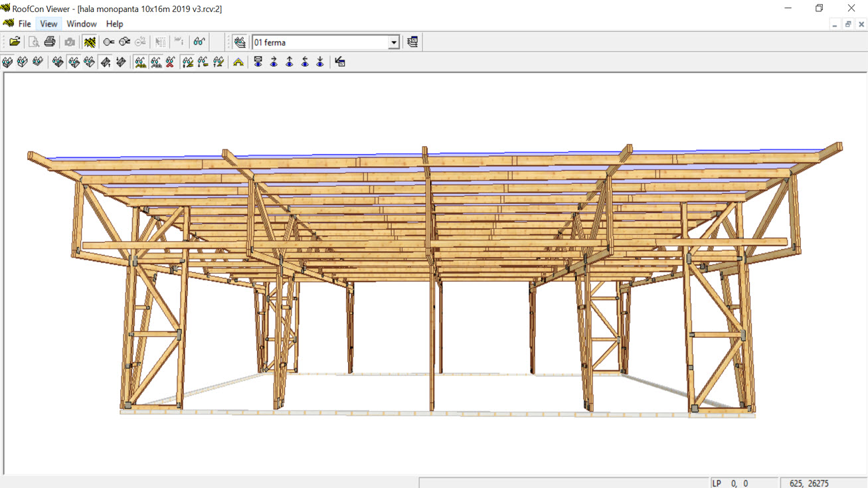Expand the '01 ferma' dropdown arrow
Screen dimensions: 868x488
coord(393,42)
